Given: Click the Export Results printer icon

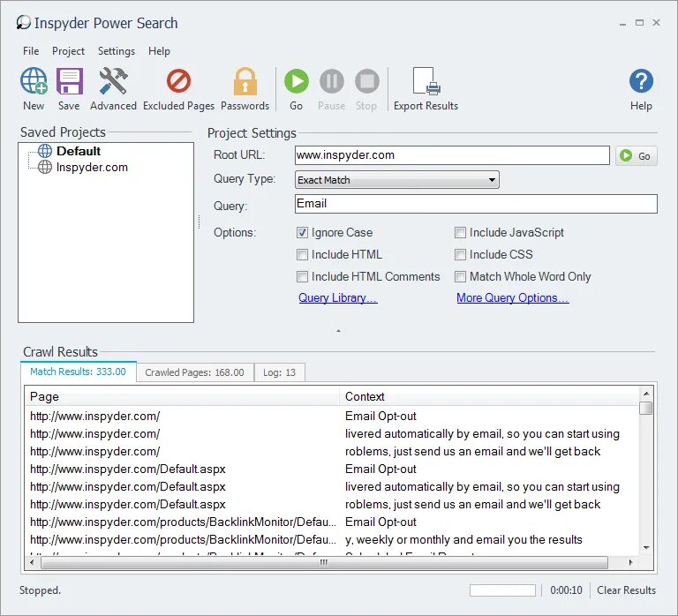Looking at the screenshot, I should coord(426,81).
